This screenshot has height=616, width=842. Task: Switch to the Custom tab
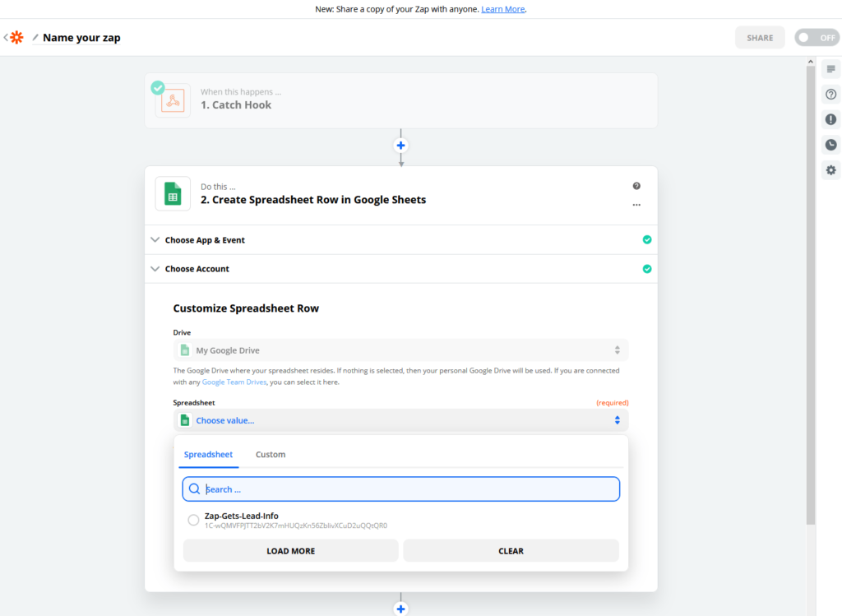coord(270,454)
